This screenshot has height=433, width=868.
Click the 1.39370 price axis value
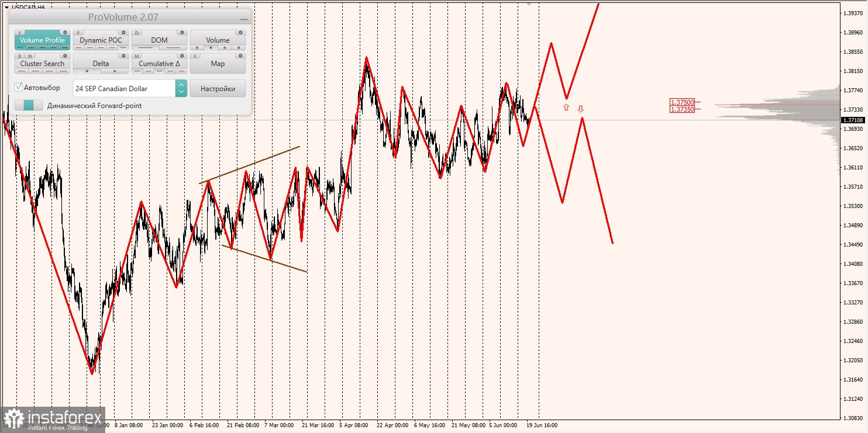[853, 13]
